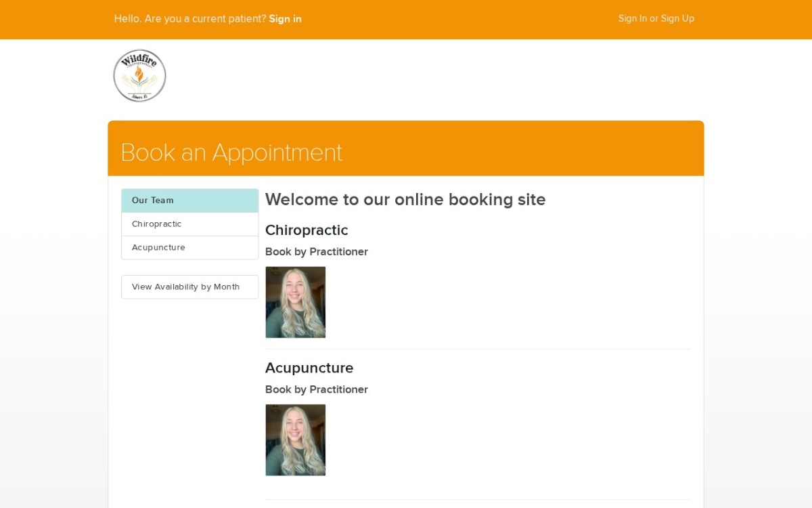
Task: Select Our Team in sidebar
Action: point(189,200)
